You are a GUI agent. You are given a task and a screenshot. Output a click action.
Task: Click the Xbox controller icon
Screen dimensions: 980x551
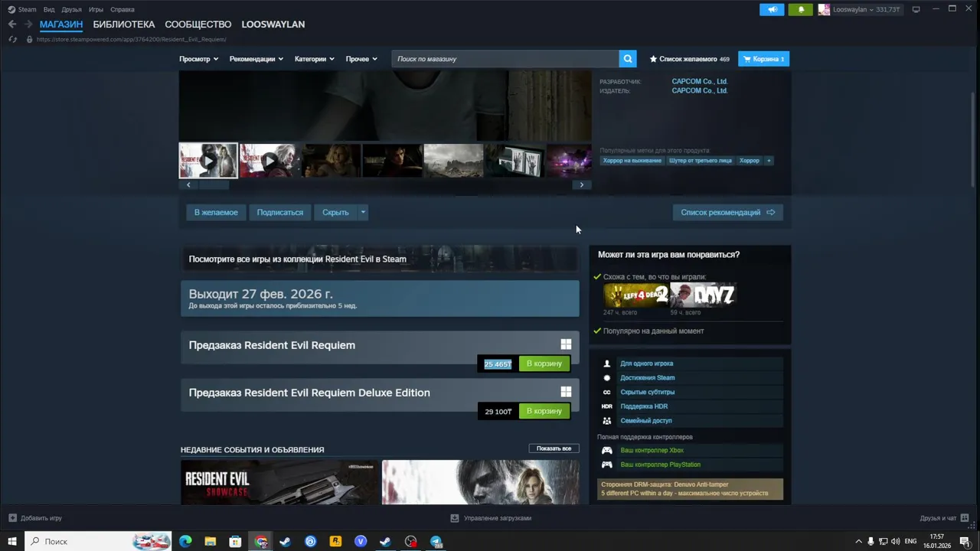(607, 451)
